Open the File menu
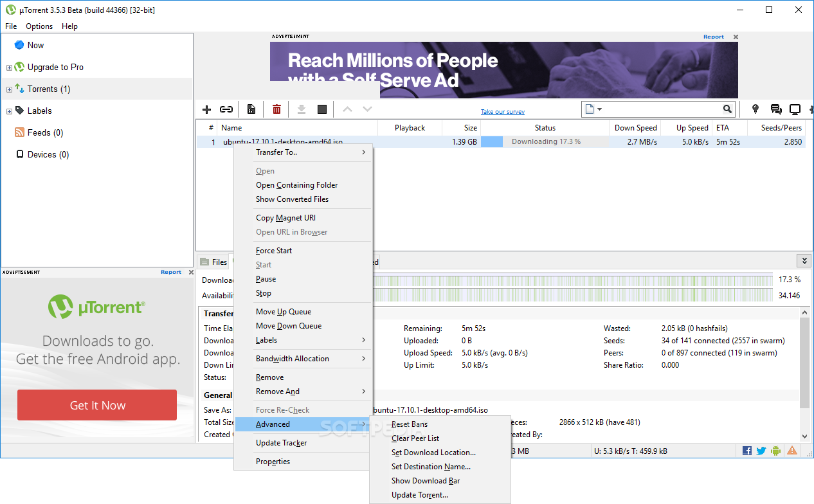814x504 pixels. click(11, 26)
